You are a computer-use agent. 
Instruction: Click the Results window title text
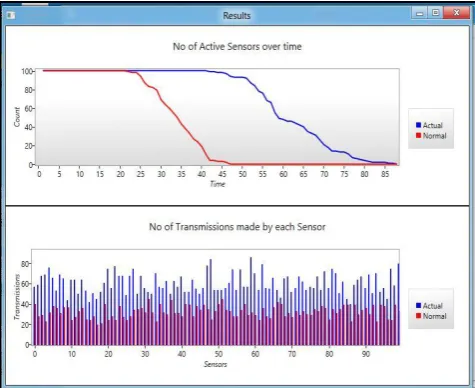coord(237,16)
